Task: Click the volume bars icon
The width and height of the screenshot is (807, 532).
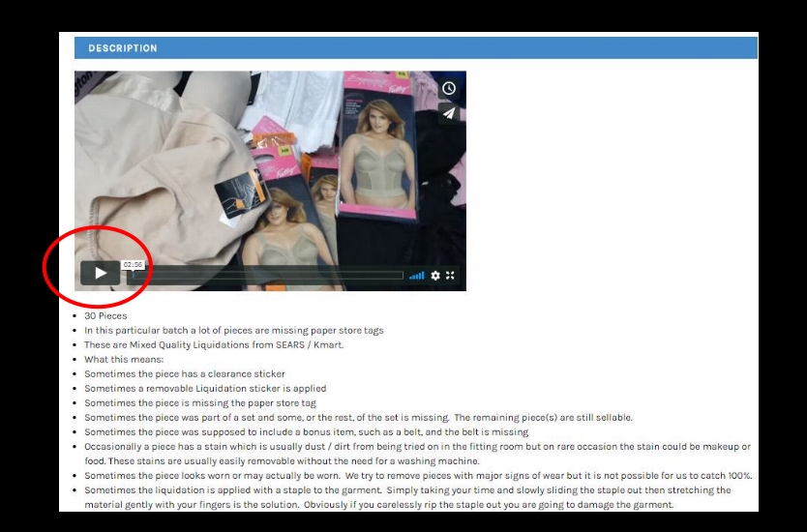Action: (417, 276)
